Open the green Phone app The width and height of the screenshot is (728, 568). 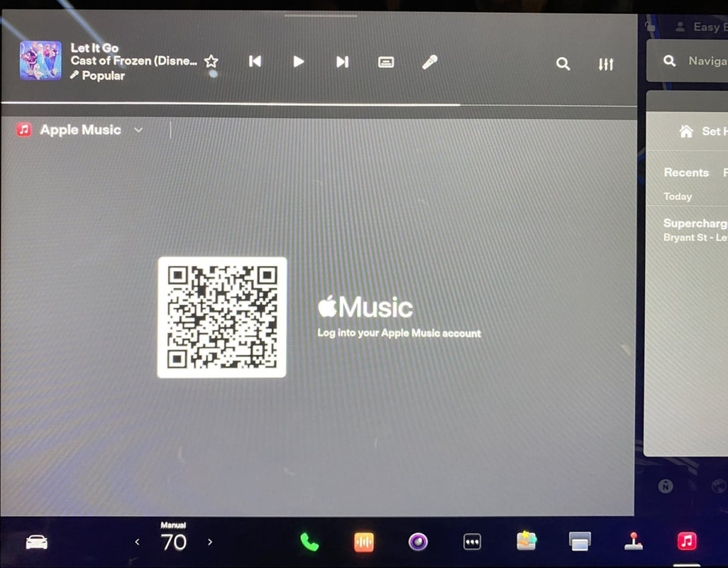click(x=309, y=542)
